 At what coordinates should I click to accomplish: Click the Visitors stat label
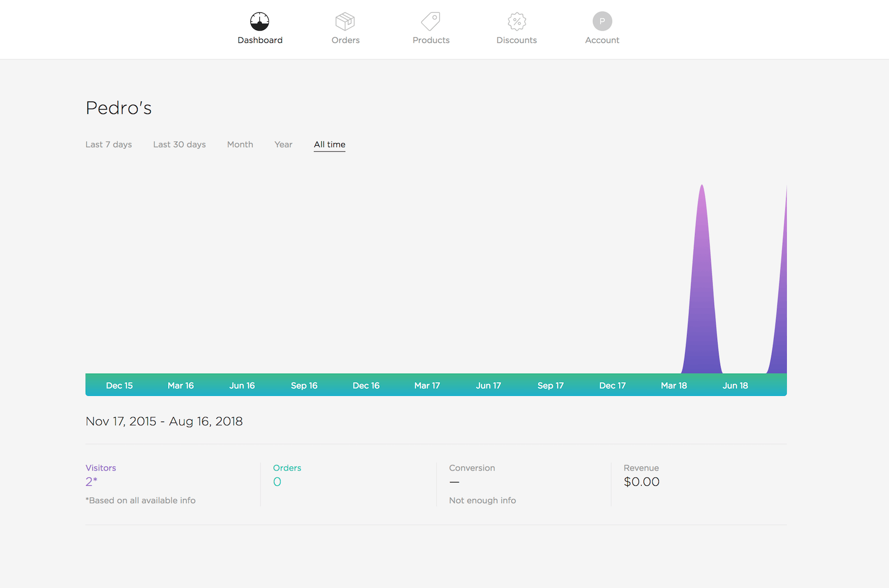pyautogui.click(x=101, y=468)
